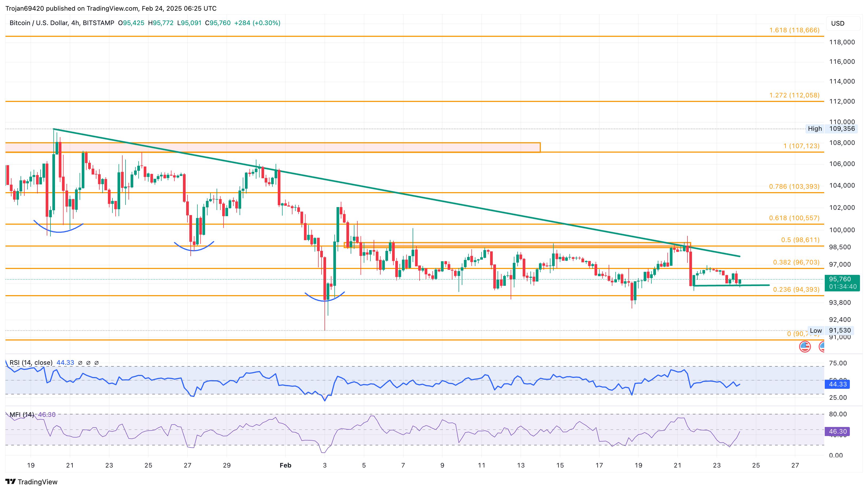Viewport: 868px width, 491px height.
Task: Click the Trojan69420 published header text
Action: [x=111, y=8]
